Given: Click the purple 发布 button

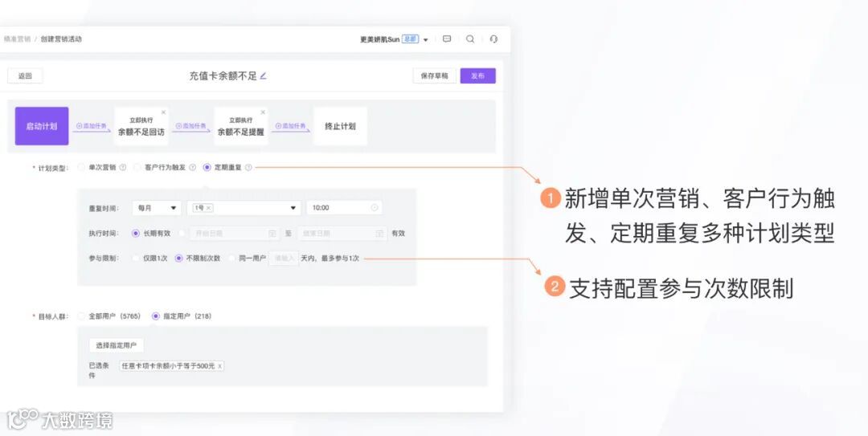Looking at the screenshot, I should 477,75.
